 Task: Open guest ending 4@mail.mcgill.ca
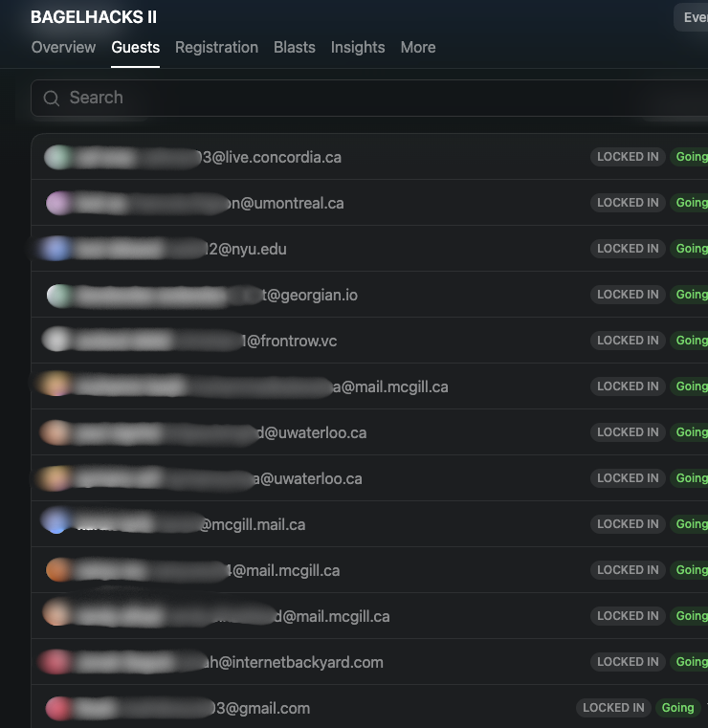pyautogui.click(x=369, y=570)
